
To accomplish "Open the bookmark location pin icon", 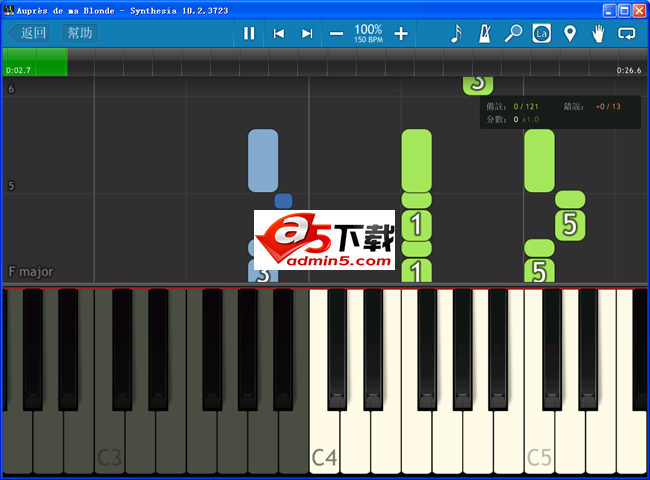I will pyautogui.click(x=570, y=33).
